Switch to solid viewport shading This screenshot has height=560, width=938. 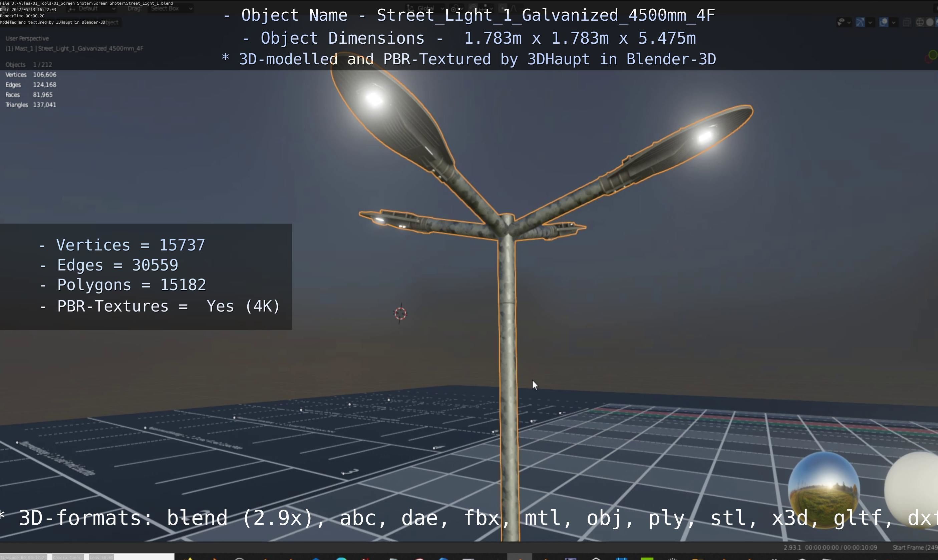click(930, 22)
